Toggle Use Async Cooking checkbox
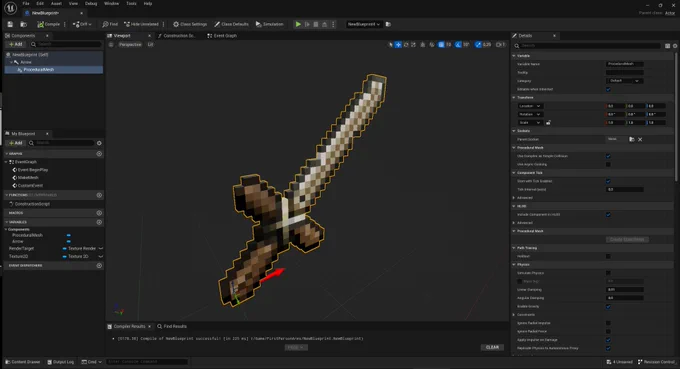The image size is (680, 369). pyautogui.click(x=608, y=164)
